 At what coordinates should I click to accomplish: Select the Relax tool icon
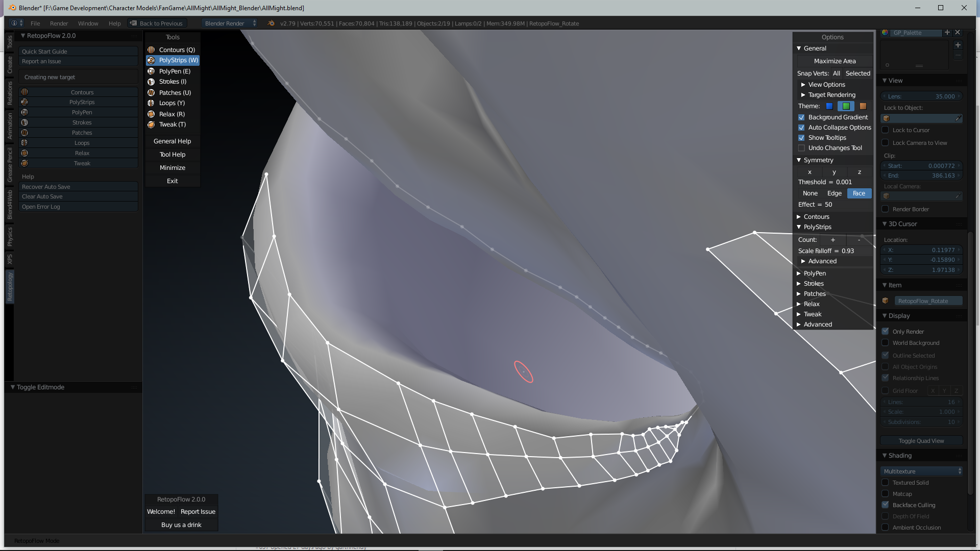coord(151,114)
